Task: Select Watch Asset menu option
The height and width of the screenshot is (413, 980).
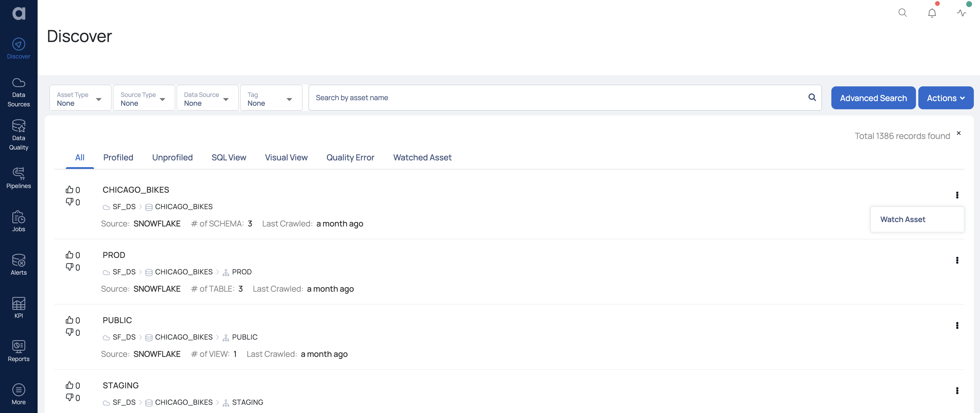Action: pos(902,219)
